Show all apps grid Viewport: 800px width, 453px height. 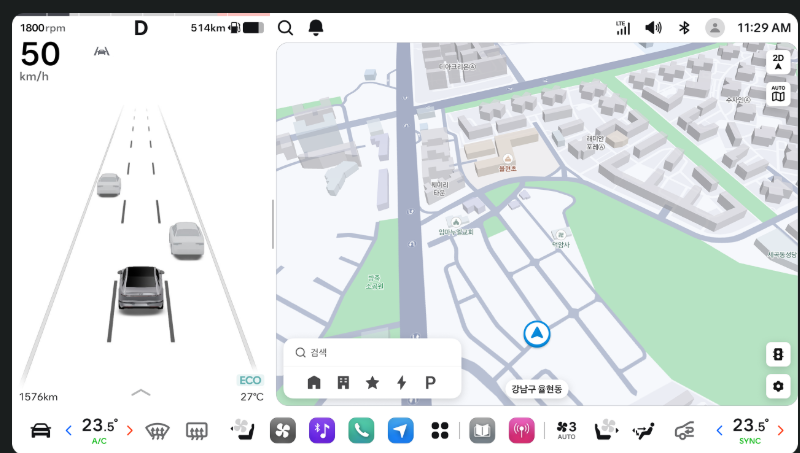[440, 431]
